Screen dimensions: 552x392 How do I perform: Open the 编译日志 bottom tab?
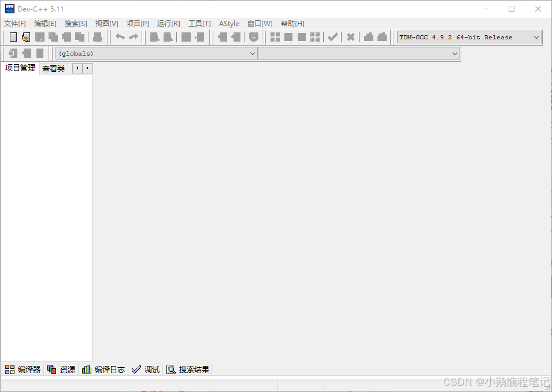pyautogui.click(x=103, y=369)
